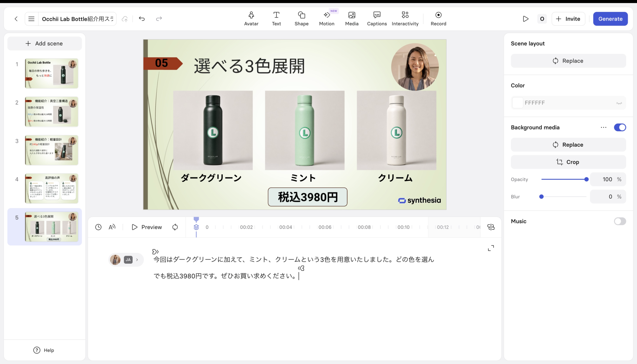Select scene 3 thumbnail
Viewport: 637px width, 364px height.
click(52, 150)
